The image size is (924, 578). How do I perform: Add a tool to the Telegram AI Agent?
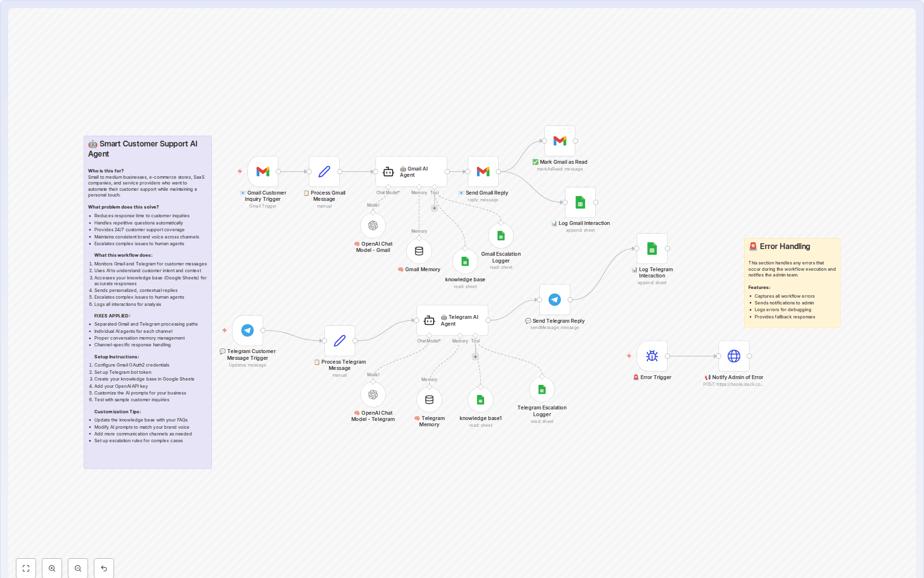point(475,357)
